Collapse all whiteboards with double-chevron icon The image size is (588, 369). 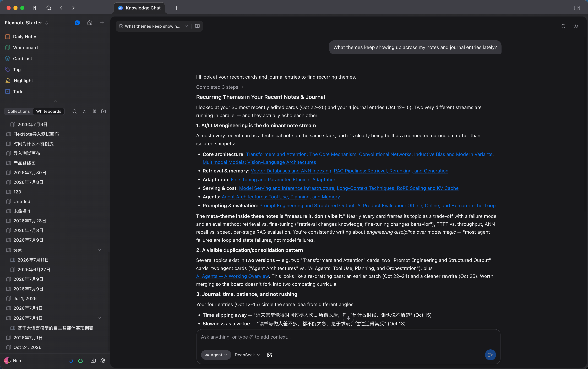click(x=84, y=111)
